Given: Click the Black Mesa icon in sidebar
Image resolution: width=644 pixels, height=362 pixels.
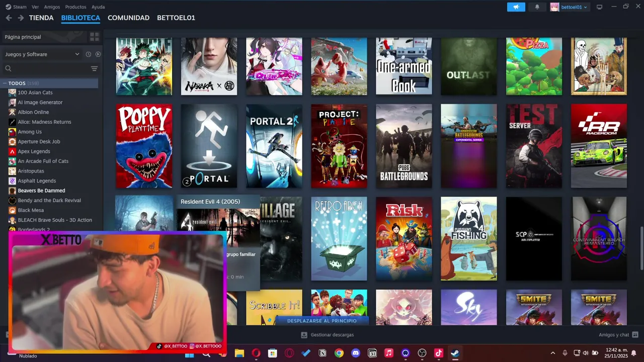Looking at the screenshot, I should click(x=12, y=210).
